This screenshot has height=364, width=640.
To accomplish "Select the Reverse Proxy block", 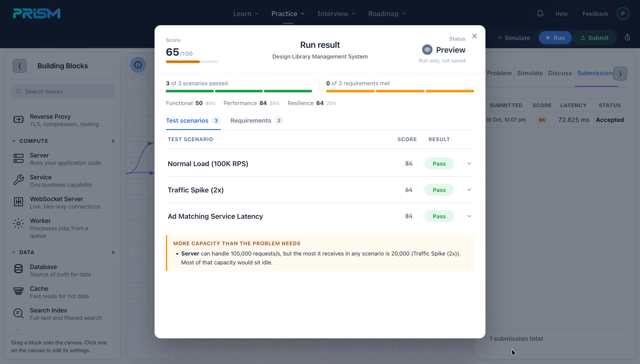I will [62, 120].
